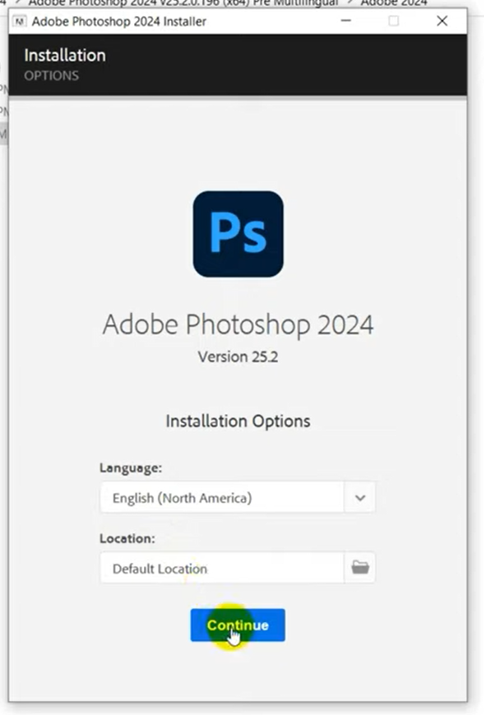Open the Adobe 2024 breadcrumb folder
Screen dimensions: 484x715
click(x=394, y=3)
